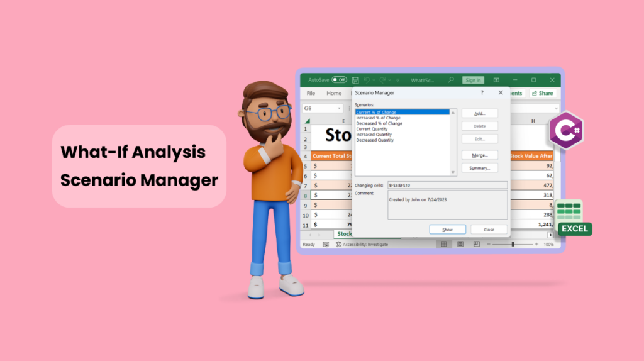Screen dimensions: 644x361
Task: Click the 100% zoom level
Action: (548, 245)
